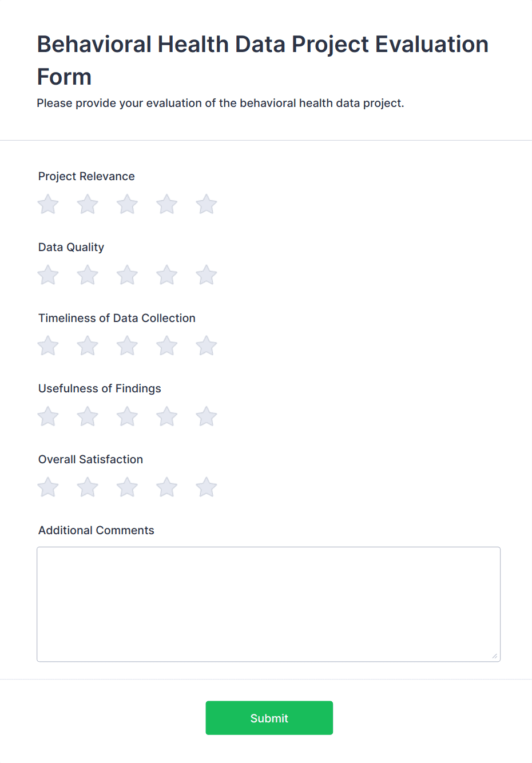
Task: Give Timeliness of Data Collection one star
Action: 48,345
